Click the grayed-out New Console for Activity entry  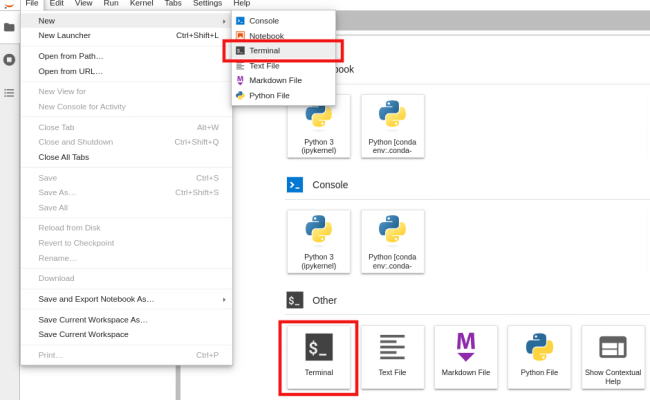coord(126,107)
